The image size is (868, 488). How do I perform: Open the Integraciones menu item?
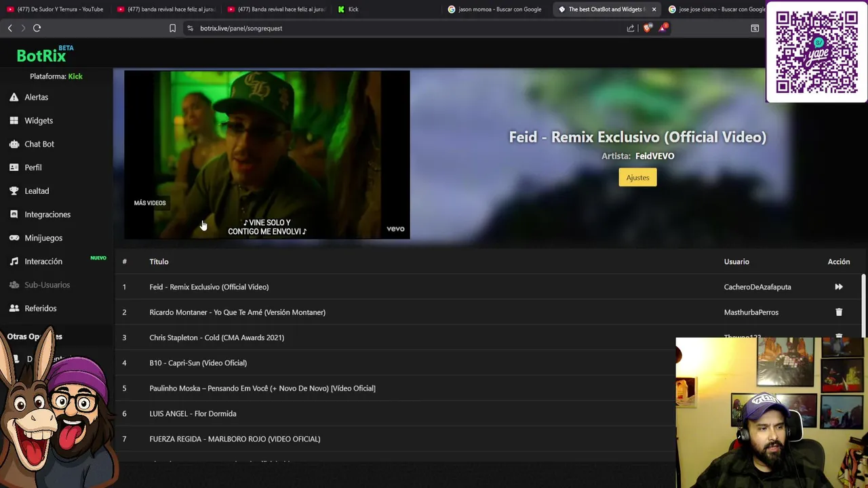click(47, 214)
